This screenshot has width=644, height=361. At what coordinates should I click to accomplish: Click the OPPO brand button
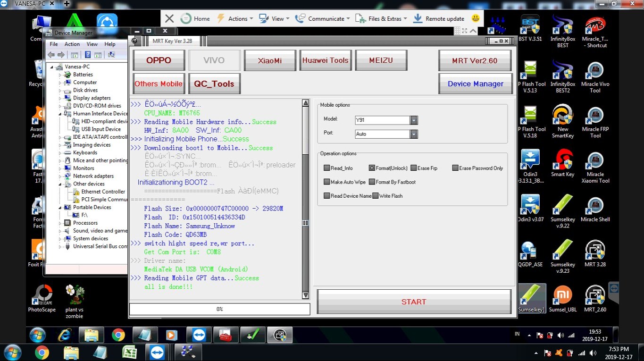[x=159, y=60]
